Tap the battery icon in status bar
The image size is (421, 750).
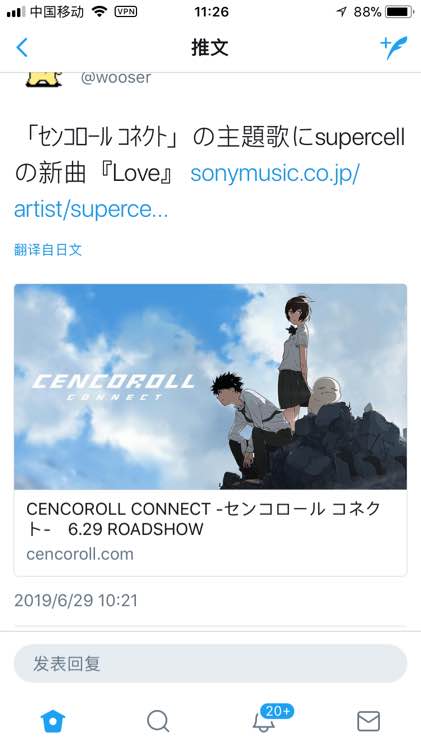pos(399,12)
